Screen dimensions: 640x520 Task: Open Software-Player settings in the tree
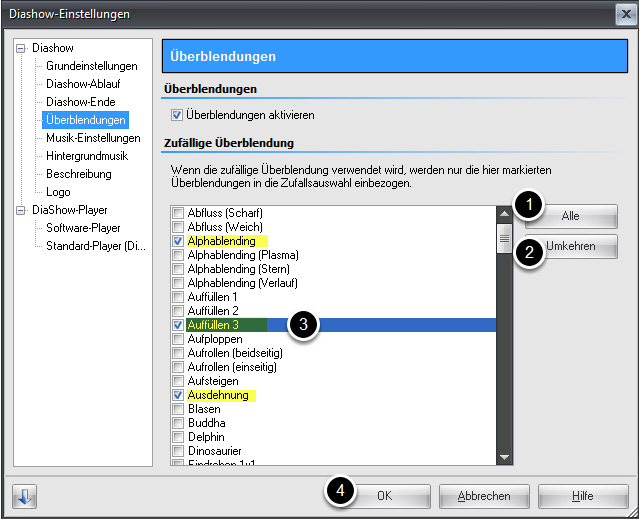(x=83, y=228)
